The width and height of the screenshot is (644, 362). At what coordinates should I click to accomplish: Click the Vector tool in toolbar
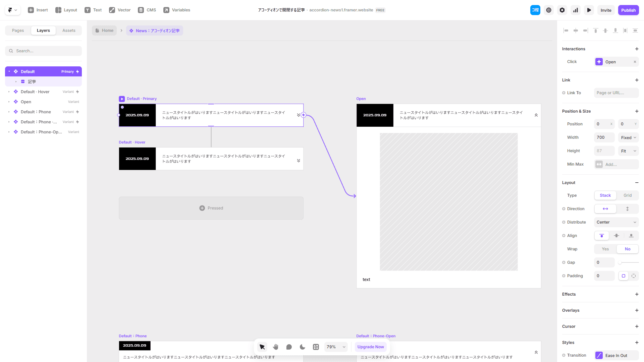click(x=120, y=10)
